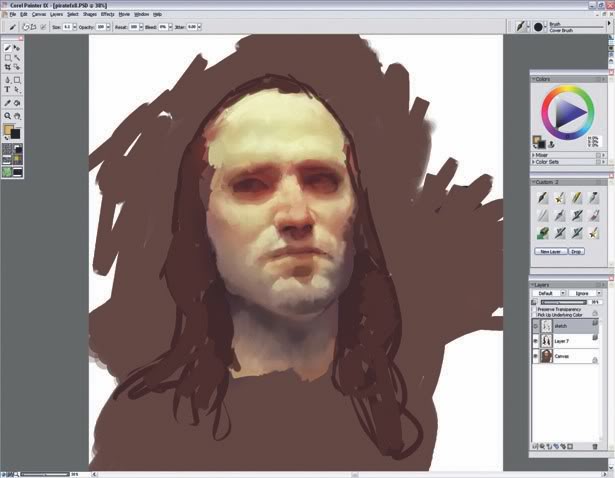The width and height of the screenshot is (615, 478).
Task: Open the Effects menu
Action: pos(107,14)
